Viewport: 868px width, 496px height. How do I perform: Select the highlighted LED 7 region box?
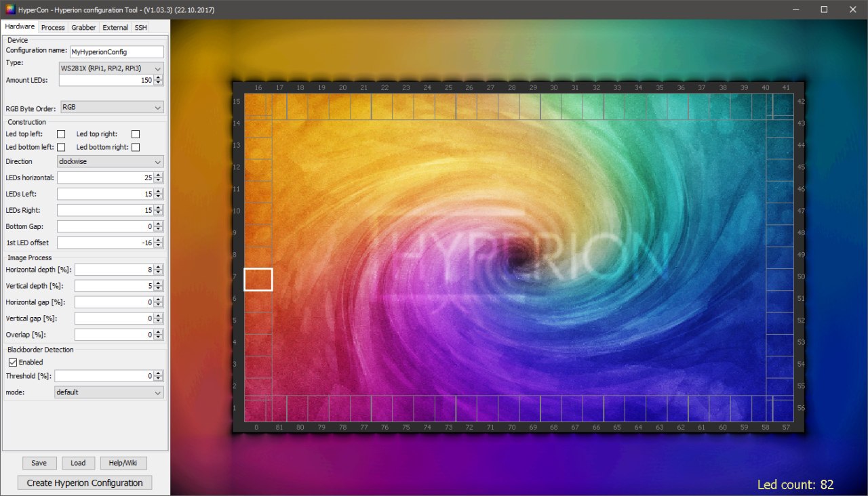pos(258,279)
